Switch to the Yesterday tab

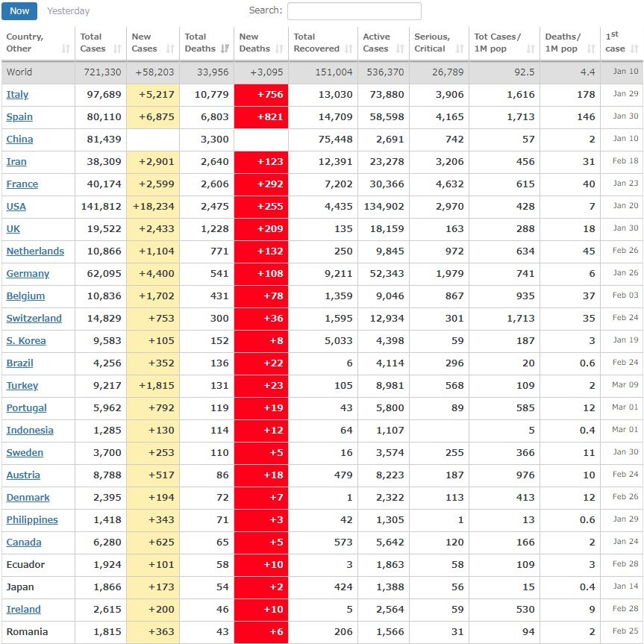point(68,11)
